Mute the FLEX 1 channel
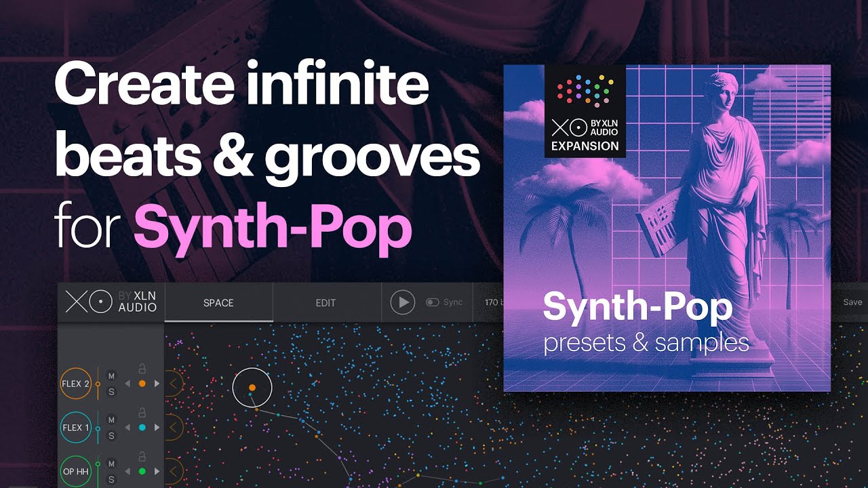Screen dimensions: 868x488 (111, 420)
